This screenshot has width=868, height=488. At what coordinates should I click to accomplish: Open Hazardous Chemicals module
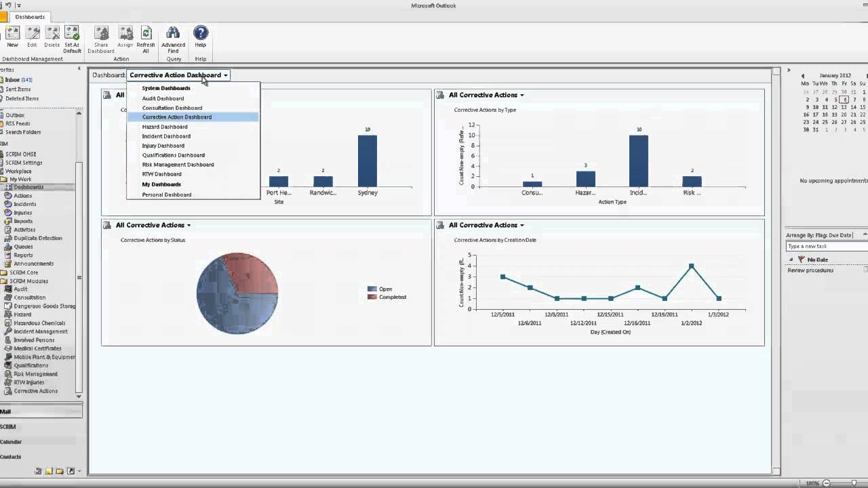coord(39,323)
